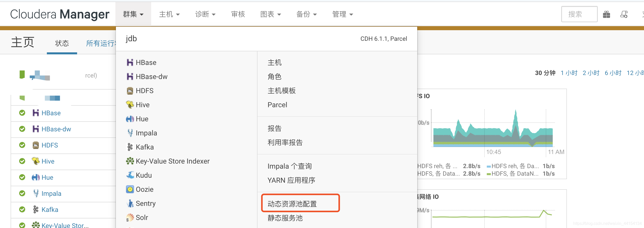Open Impala service link in left list
Screen dimensions: 644x228
[x=51, y=194]
